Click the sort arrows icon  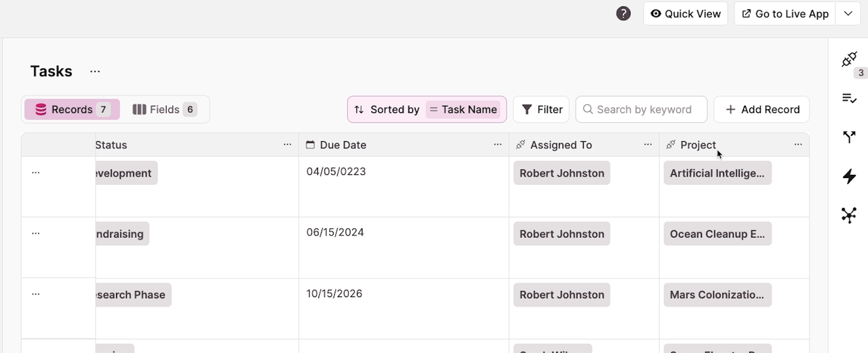coord(359,110)
